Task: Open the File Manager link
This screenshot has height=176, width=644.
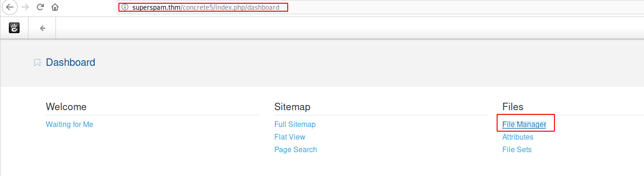Action: [524, 124]
